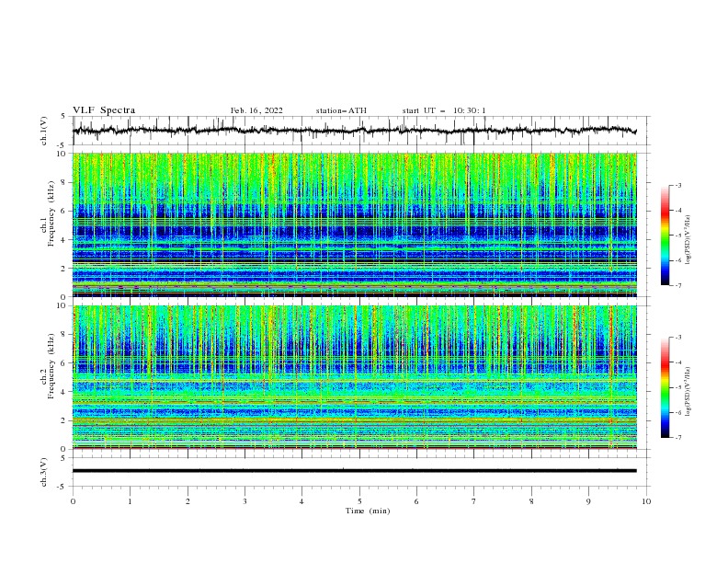Viewport: 728px width, 563px height.
Task: Click the ch.1 spectrogram panel
Action: [355, 224]
